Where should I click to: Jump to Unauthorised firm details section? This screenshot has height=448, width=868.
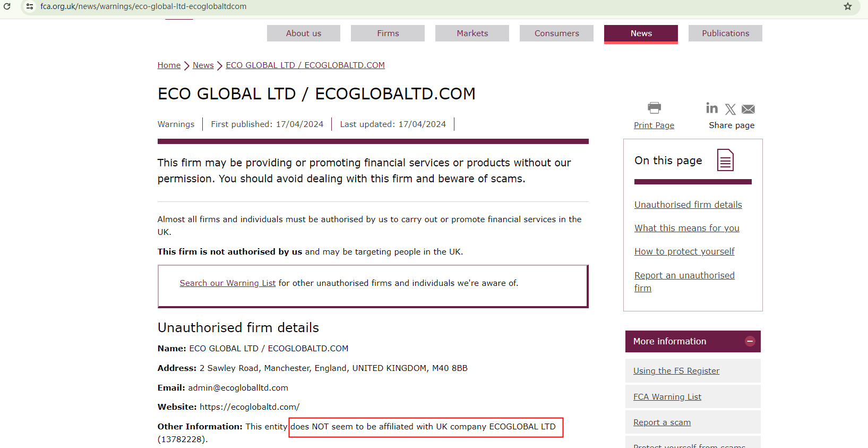[x=688, y=205]
